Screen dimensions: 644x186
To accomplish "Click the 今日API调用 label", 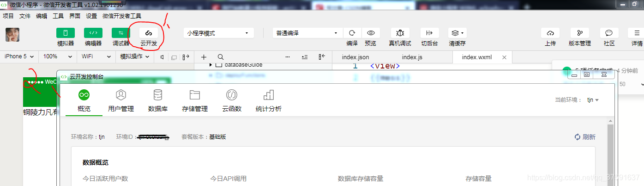I will 229,179.
